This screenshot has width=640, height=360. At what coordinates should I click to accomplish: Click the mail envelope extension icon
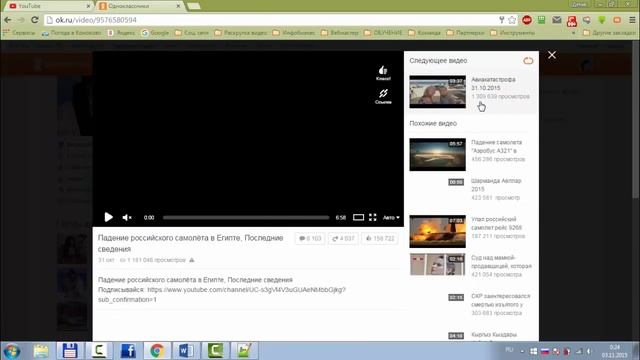click(x=557, y=20)
